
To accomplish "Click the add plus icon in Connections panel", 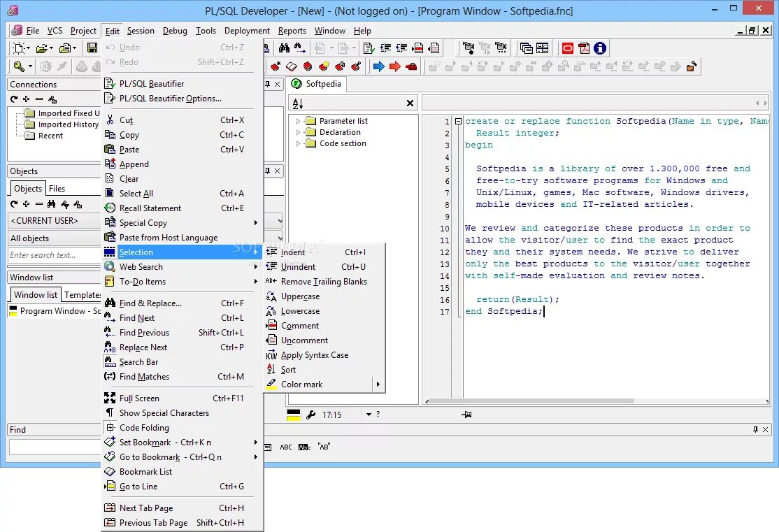I will pos(27,99).
